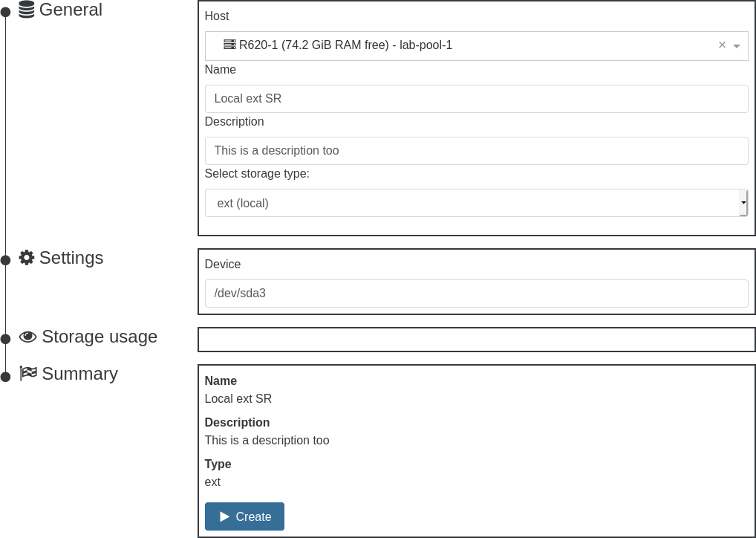Click the Storage usage section label
Screen dimensions: 756x538
tap(100, 337)
